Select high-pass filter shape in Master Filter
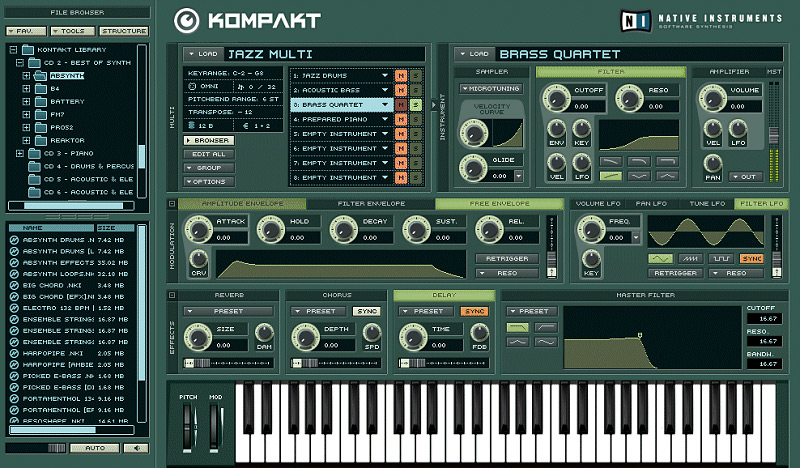800x468 pixels. pyautogui.click(x=545, y=328)
